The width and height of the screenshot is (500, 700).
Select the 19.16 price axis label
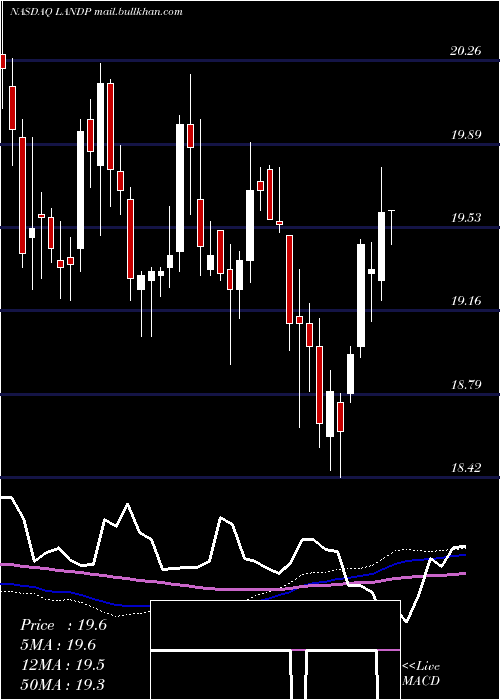pos(466,301)
